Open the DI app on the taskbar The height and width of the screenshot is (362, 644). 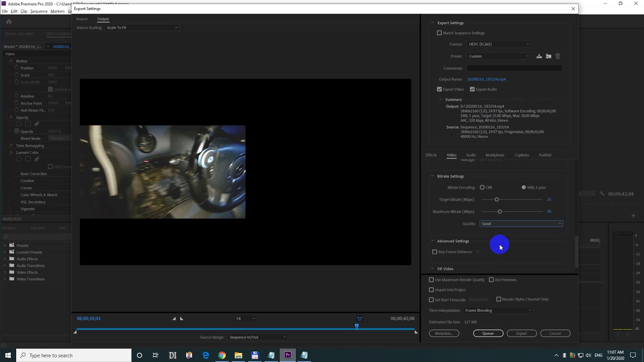pyautogui.click(x=173, y=355)
